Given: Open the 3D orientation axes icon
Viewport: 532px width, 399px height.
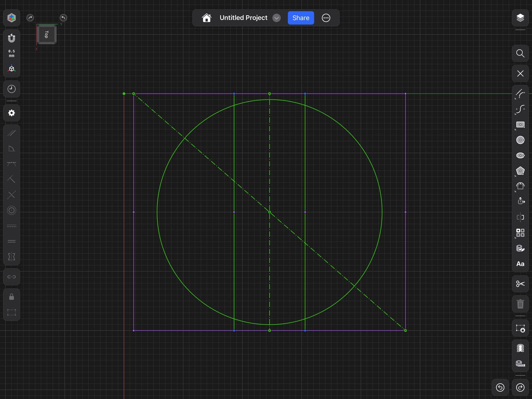Looking at the screenshot, I should 11,69.
